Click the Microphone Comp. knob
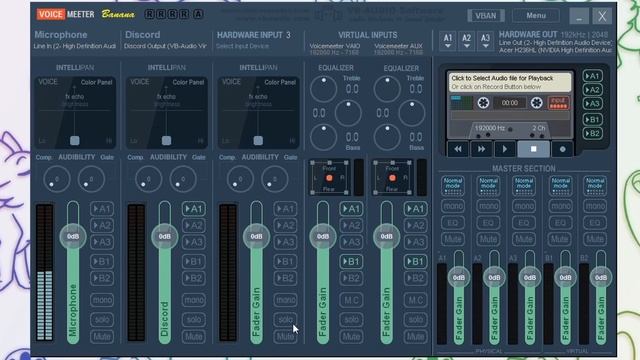The width and height of the screenshot is (640, 360). [x=56, y=179]
